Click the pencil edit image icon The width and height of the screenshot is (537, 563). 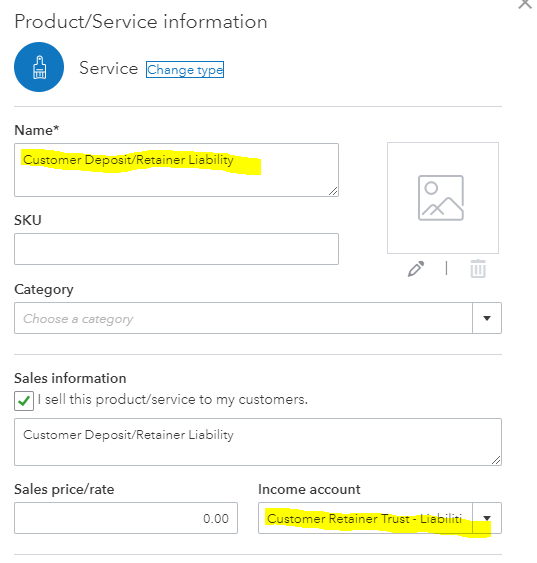(416, 269)
